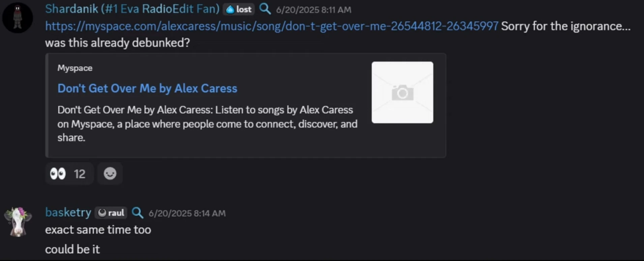Click Shardanik's profile avatar
644x261 pixels.
18,18
